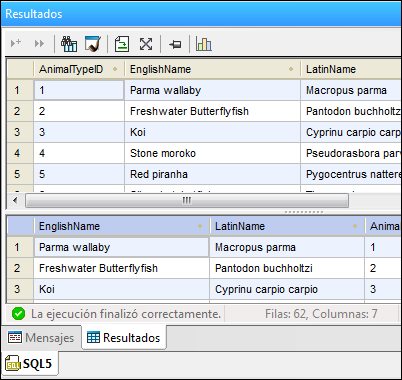Click the green check status icon
This screenshot has height=380, width=402.
coord(18,314)
